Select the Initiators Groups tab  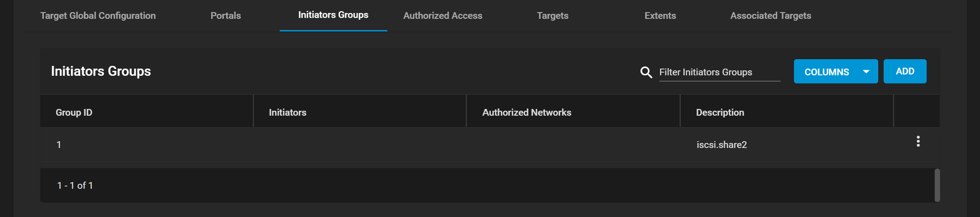coord(333,15)
